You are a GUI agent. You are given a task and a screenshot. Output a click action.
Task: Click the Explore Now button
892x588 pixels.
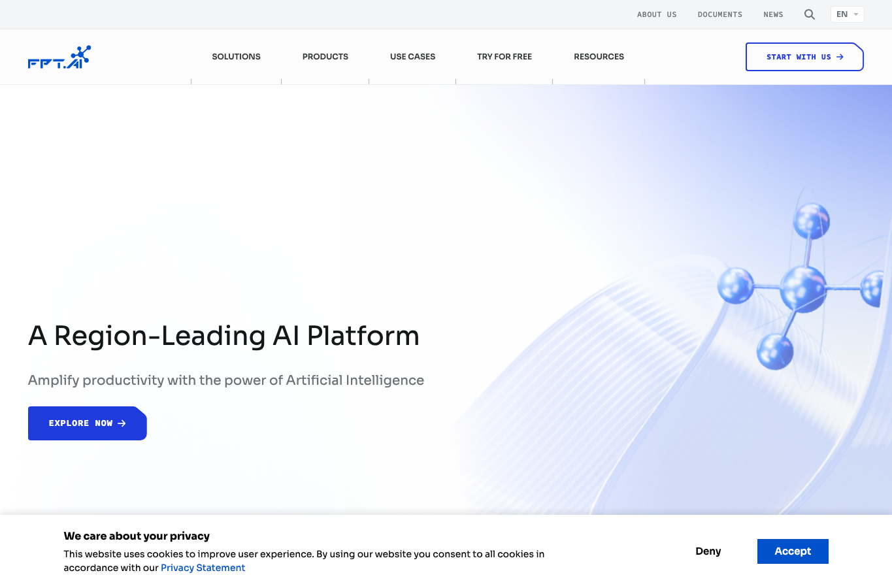coord(87,423)
